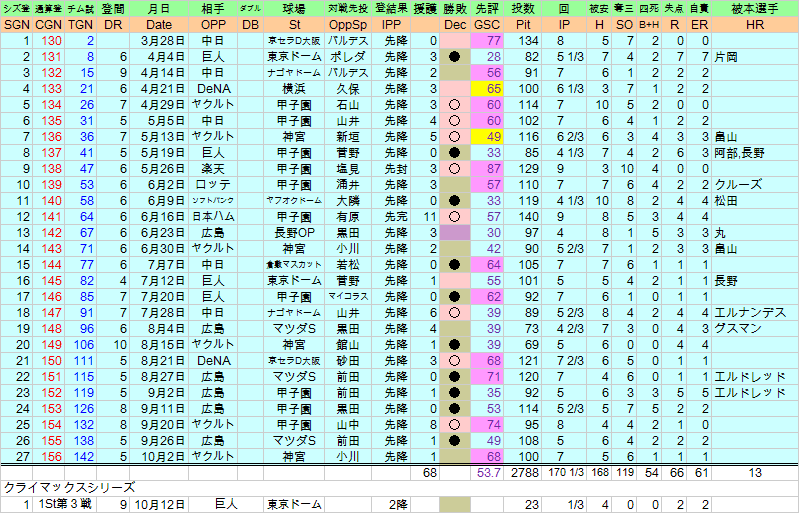The width and height of the screenshot is (799, 513).
Task: Select the クルーズ home run cell
Action: [755, 184]
